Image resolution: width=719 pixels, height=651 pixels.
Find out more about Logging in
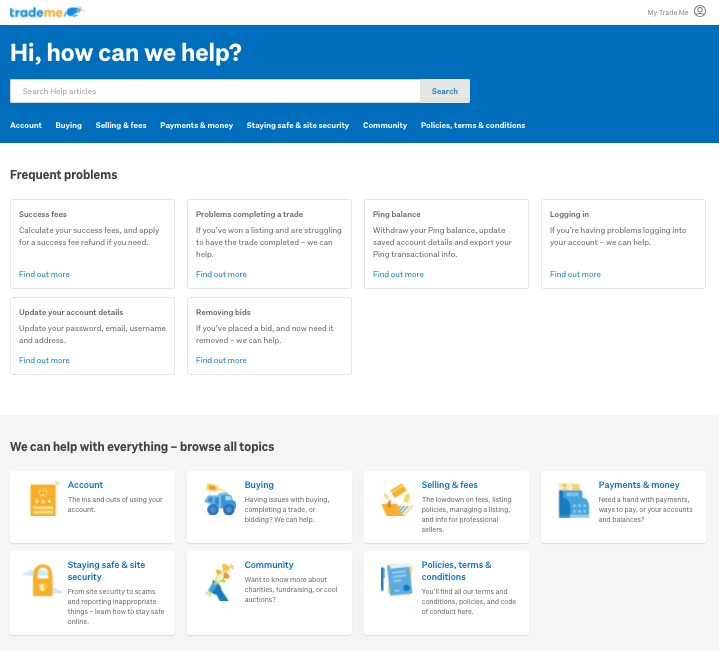click(x=575, y=274)
